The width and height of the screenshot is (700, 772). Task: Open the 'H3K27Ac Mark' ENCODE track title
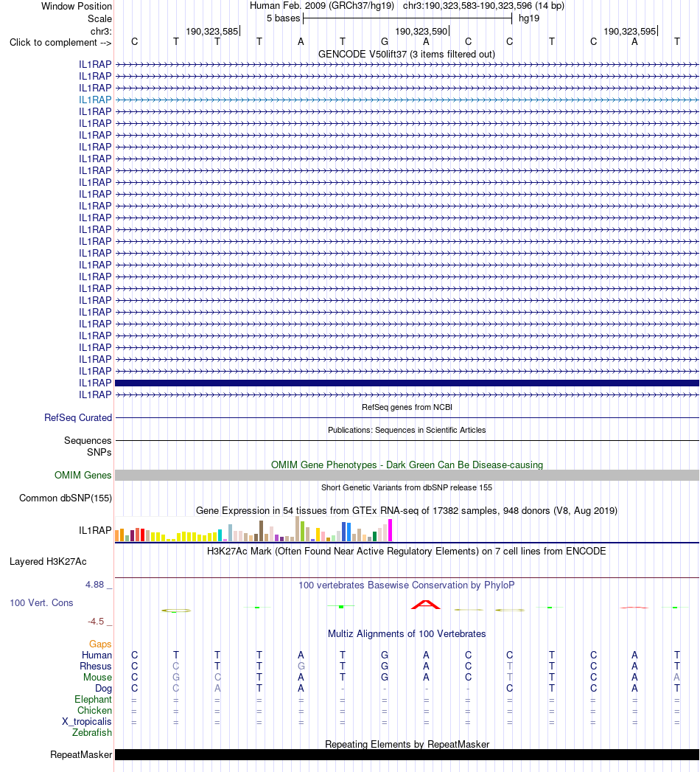pyautogui.click(x=406, y=552)
